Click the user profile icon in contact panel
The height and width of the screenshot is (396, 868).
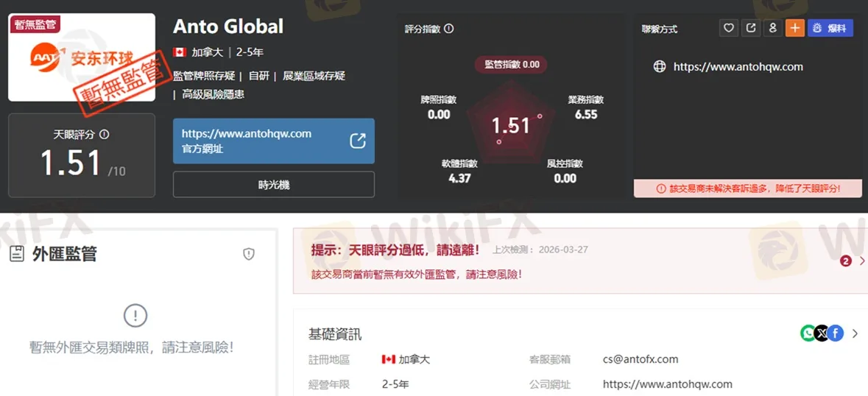coord(773,28)
